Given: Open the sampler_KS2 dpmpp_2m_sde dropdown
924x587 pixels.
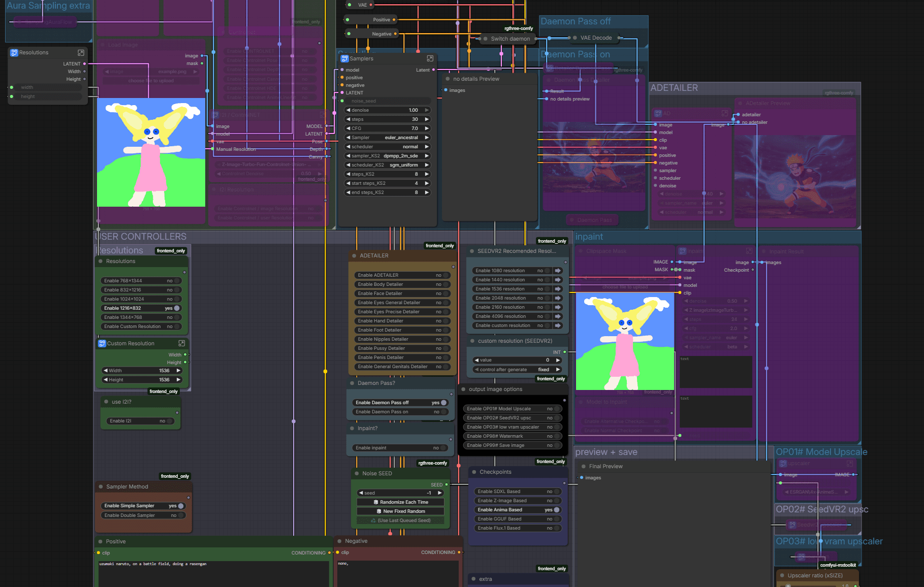Looking at the screenshot, I should tap(388, 156).
